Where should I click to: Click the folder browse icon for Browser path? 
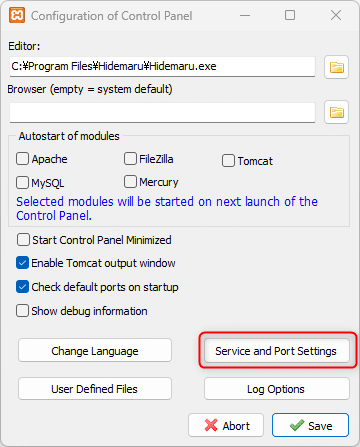(336, 112)
